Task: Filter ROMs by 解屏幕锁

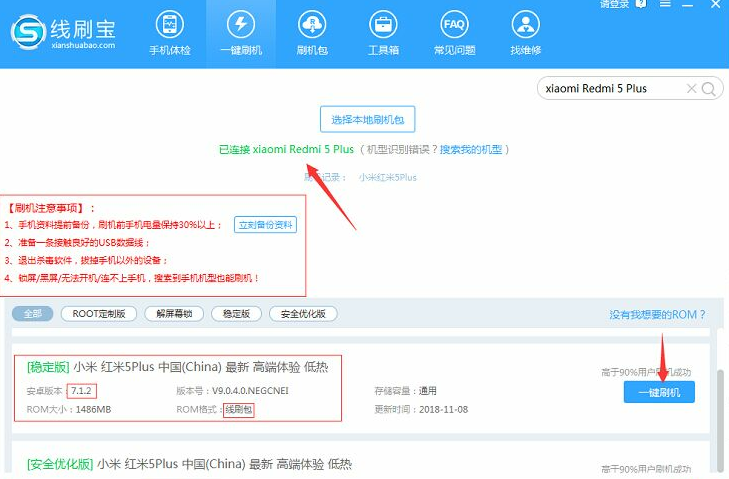Action: (x=173, y=314)
